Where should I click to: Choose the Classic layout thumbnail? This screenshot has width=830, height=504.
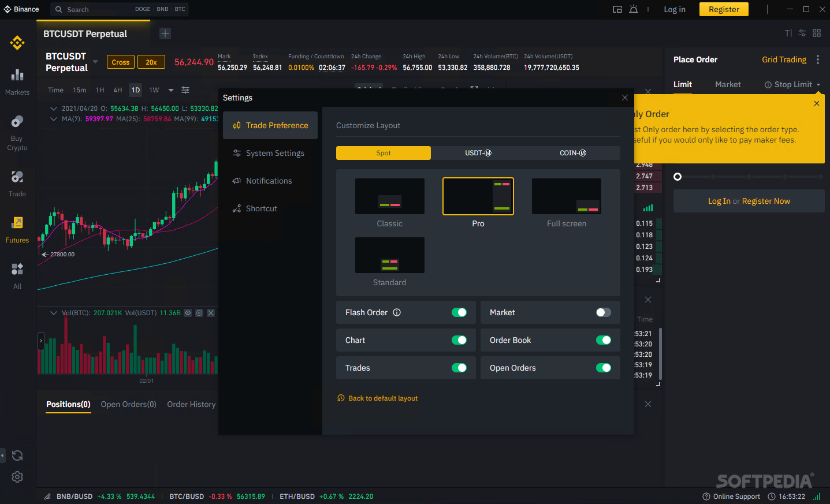coord(390,196)
